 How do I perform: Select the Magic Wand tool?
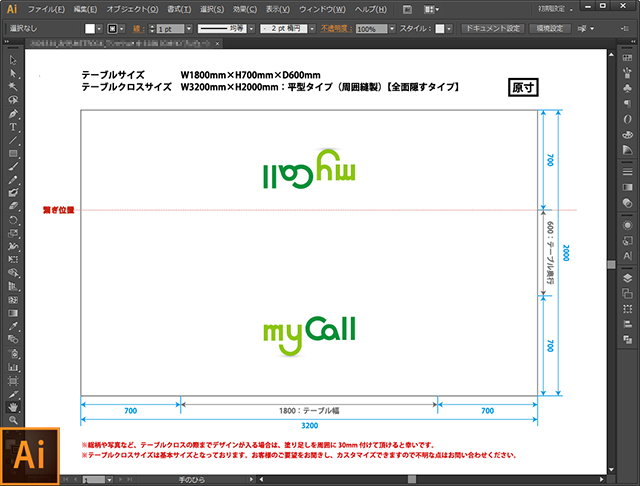13,87
